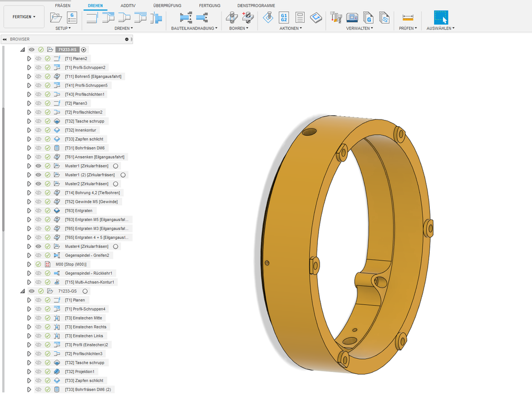Switch to the Fertigung tab
The width and height of the screenshot is (532, 395).
(210, 5)
